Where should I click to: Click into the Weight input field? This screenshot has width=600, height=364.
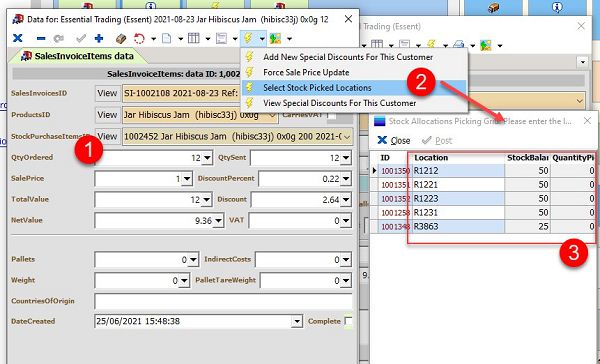point(137,281)
